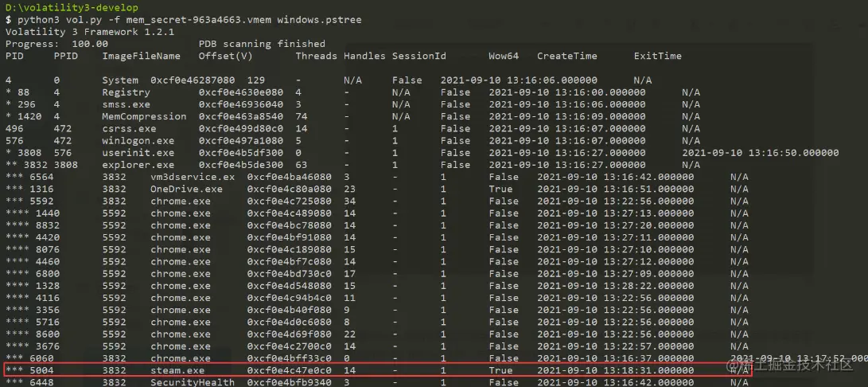Click chrome.exe with PID 4420
Screen dimensions: 868x387
(x=181, y=237)
